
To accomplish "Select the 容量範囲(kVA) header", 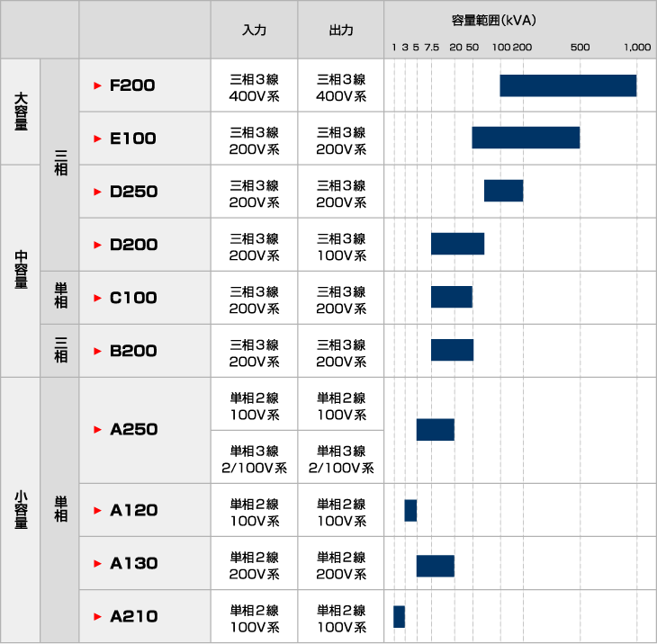I will point(519,20).
